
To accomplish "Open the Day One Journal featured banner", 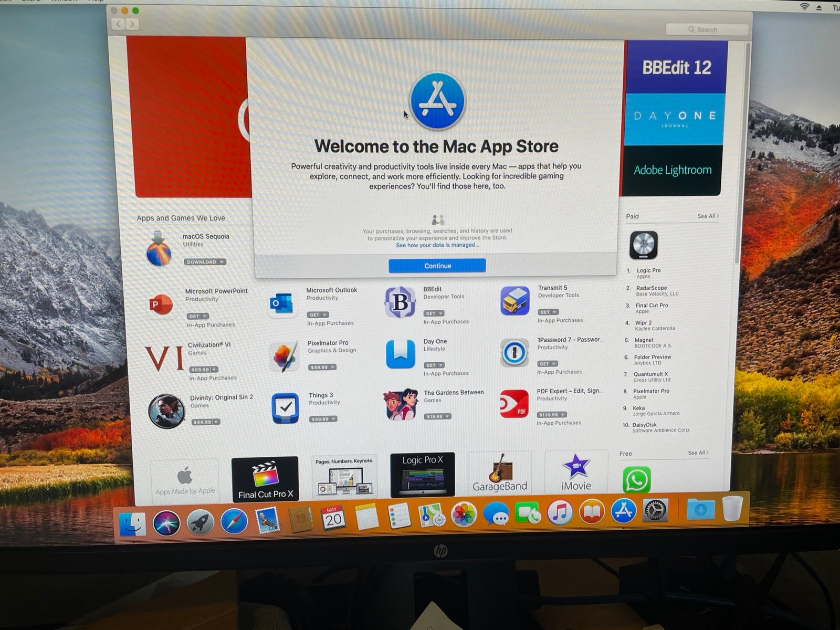I will pos(675,119).
